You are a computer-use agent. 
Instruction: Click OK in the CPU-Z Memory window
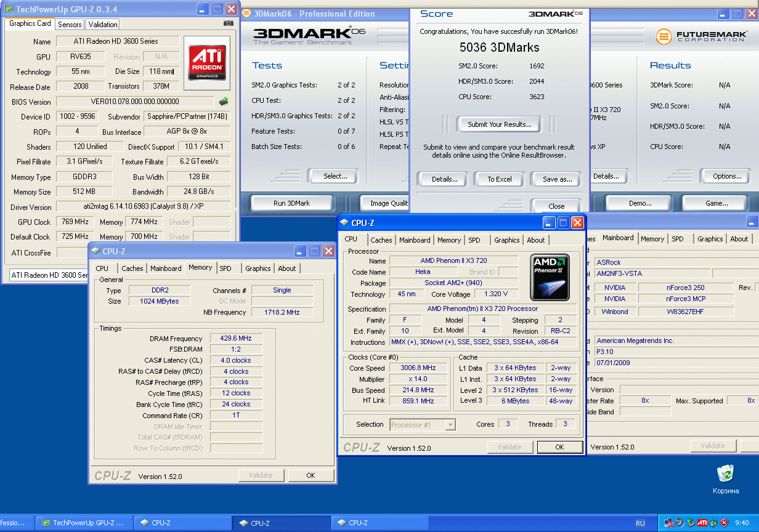(x=310, y=475)
